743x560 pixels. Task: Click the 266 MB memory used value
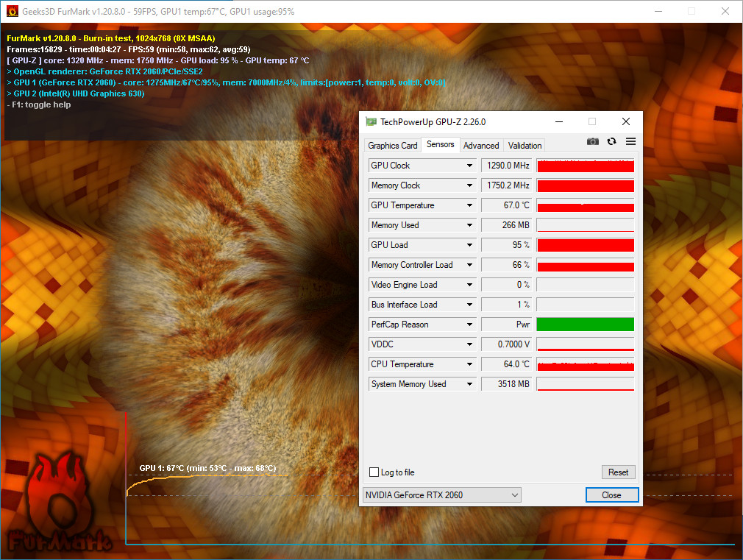click(x=507, y=225)
